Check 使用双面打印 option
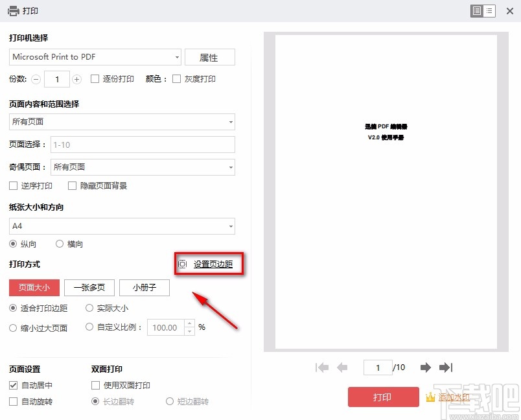The image size is (521, 420). click(x=94, y=384)
